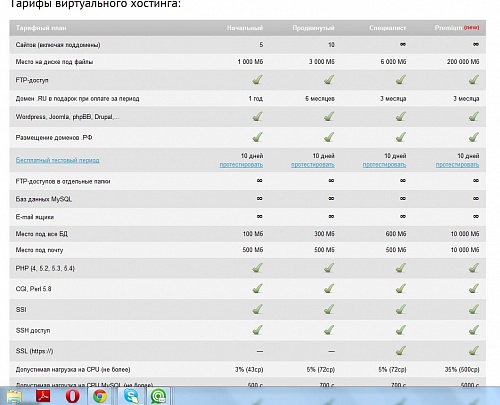Click PHP row checkmark in Premium column
500x405 pixels.
point(474,268)
